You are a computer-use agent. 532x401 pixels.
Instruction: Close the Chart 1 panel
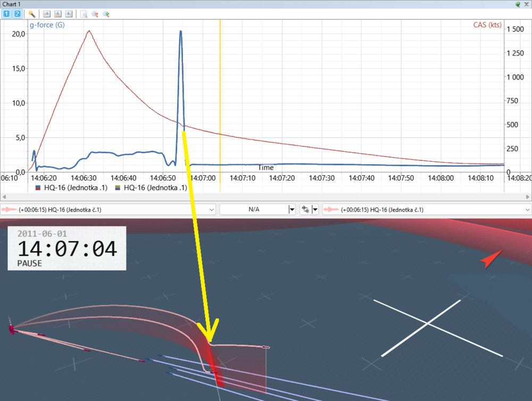(526, 4)
